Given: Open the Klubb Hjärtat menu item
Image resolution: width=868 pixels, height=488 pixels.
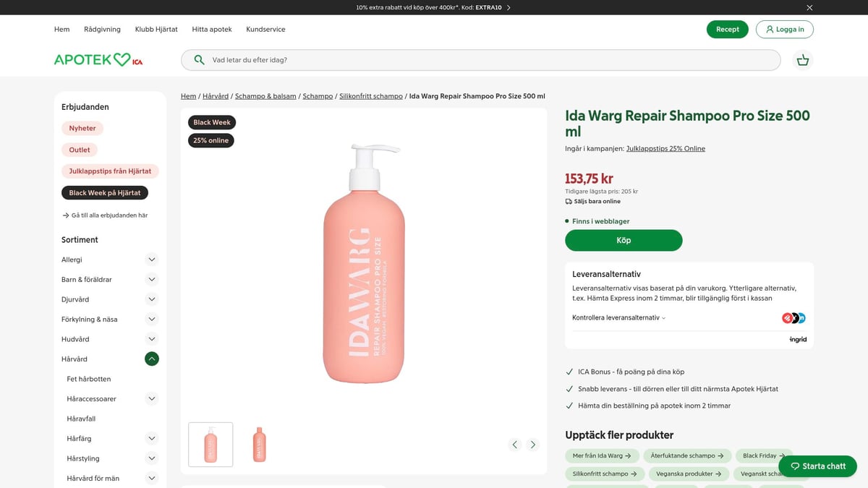Looking at the screenshot, I should pyautogui.click(x=156, y=29).
